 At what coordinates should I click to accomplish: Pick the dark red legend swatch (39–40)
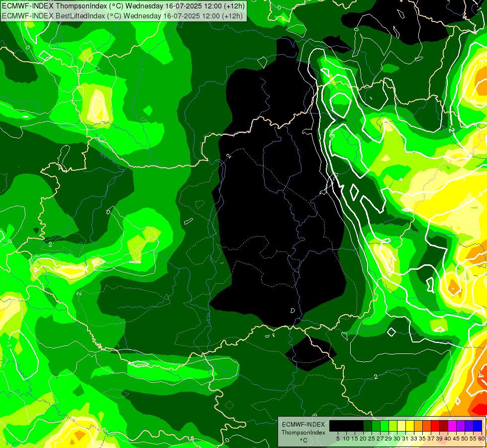tap(444, 426)
